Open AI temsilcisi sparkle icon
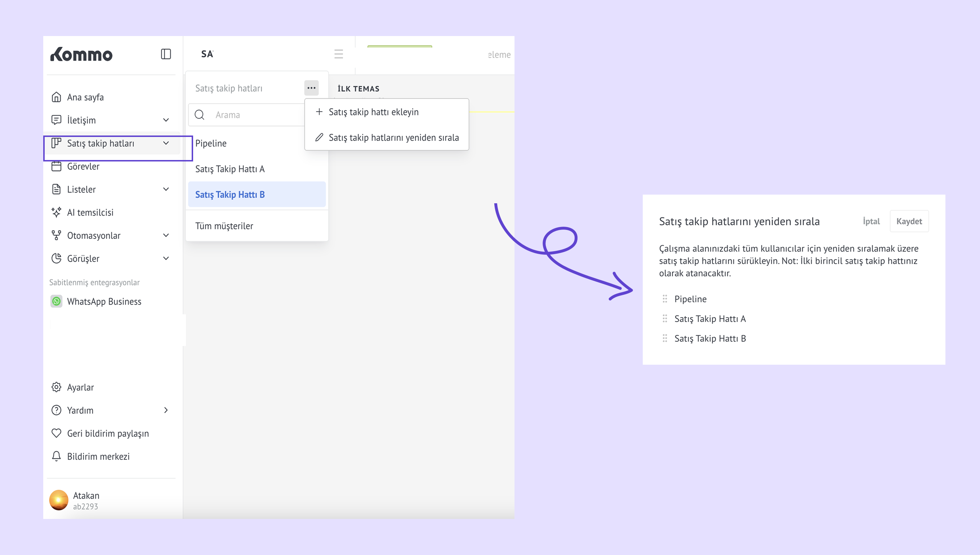Image resolution: width=980 pixels, height=555 pixels. point(57,212)
